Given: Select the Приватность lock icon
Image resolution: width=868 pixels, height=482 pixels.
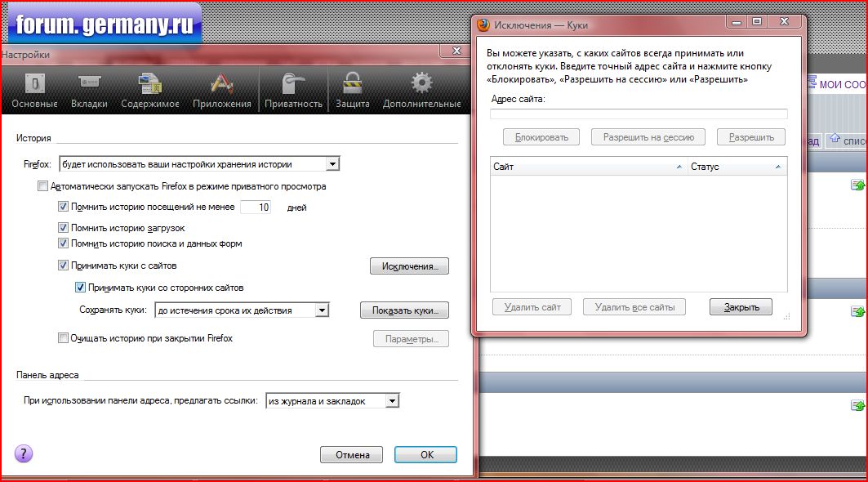Looking at the screenshot, I should click(x=292, y=83).
